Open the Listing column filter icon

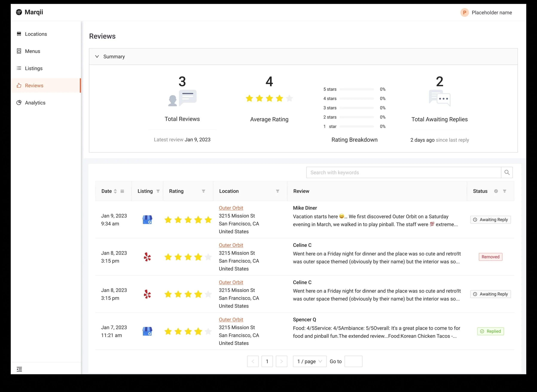[x=158, y=191]
